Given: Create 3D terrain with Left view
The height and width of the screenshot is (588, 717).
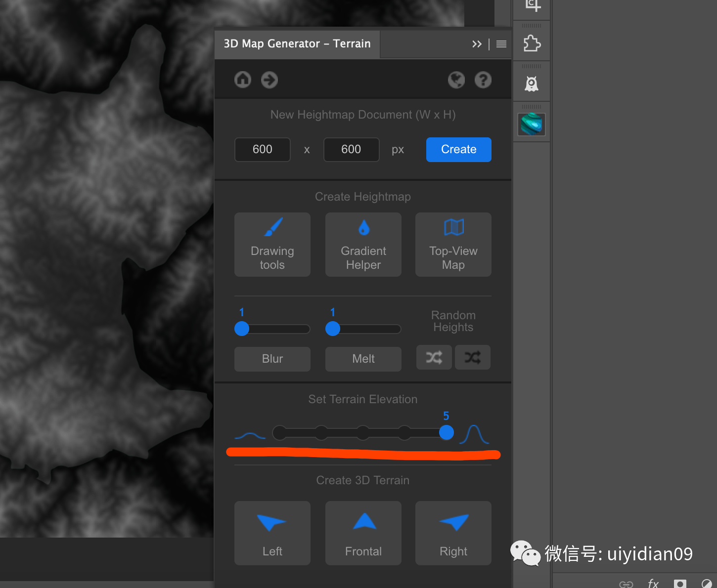Looking at the screenshot, I should pos(272,533).
